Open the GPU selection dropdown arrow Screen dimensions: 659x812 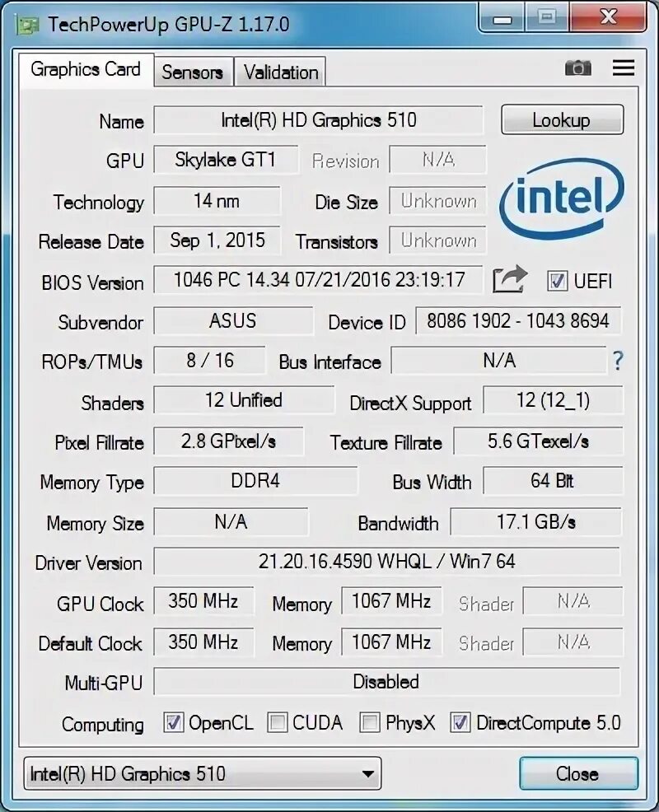(368, 774)
